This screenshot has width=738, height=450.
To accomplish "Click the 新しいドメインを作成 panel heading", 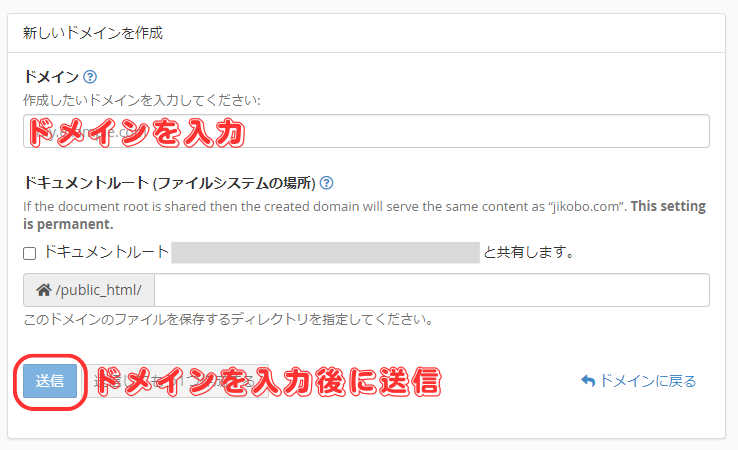I will coord(93,33).
